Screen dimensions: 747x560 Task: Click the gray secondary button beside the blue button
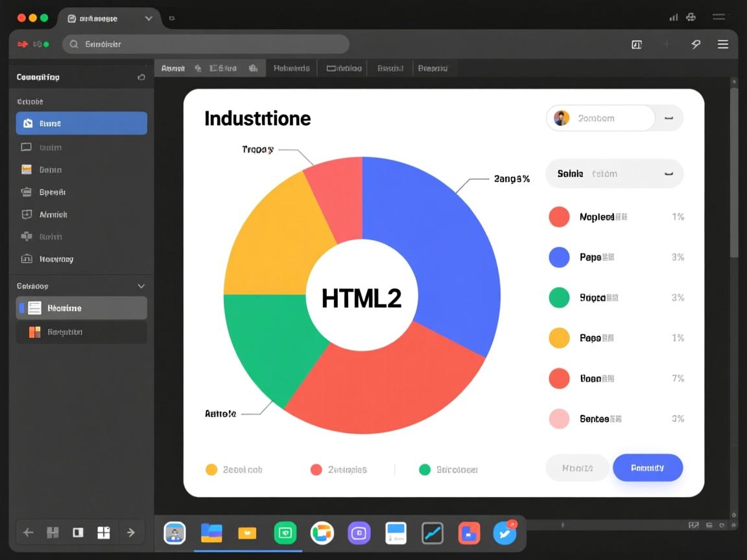click(x=577, y=467)
